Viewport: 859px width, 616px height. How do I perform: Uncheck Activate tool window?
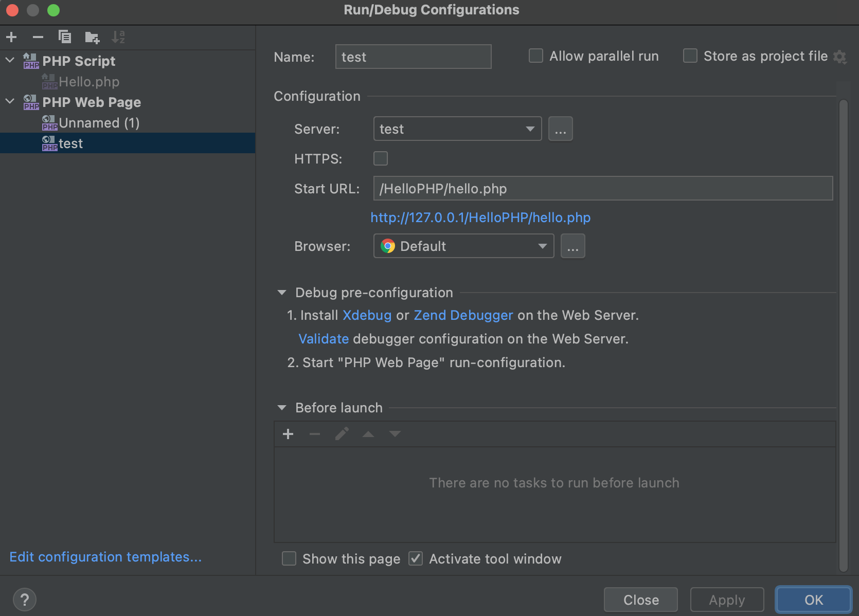pyautogui.click(x=416, y=558)
